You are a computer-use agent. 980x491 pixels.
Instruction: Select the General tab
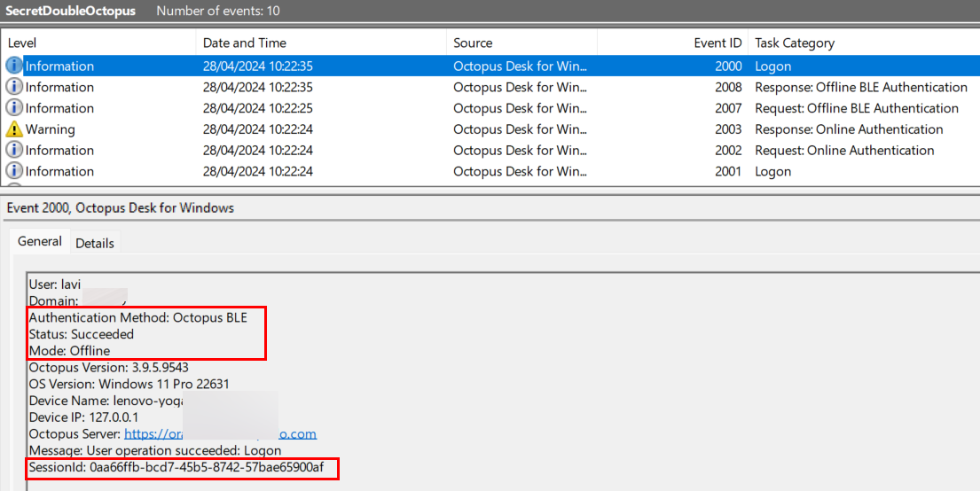[x=39, y=241]
